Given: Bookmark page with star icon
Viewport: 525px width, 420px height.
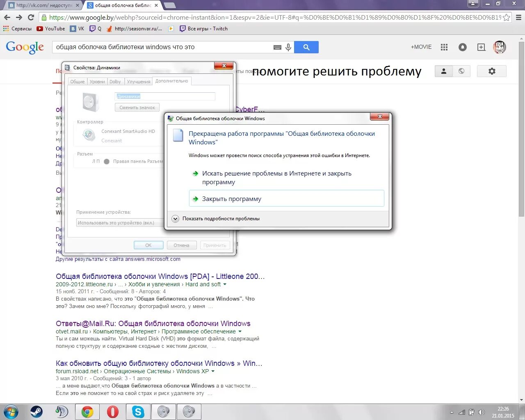Looking at the screenshot, I should 507,17.
